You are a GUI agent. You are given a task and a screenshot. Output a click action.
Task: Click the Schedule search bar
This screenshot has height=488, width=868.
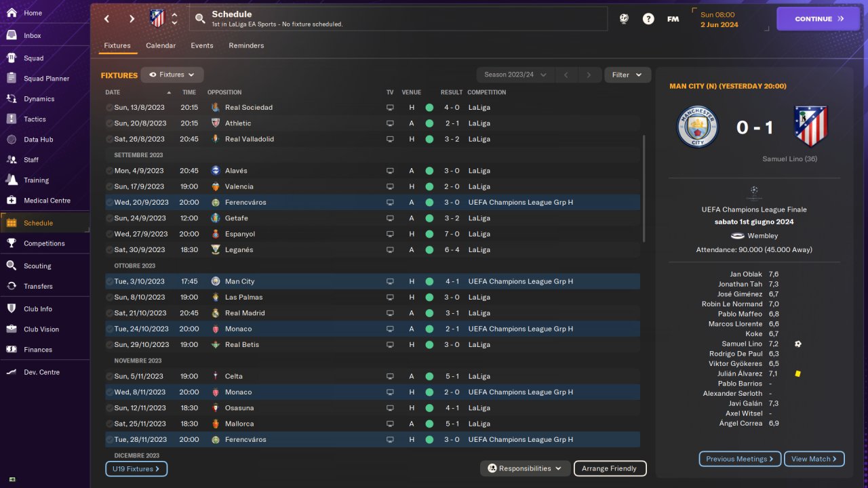coord(398,19)
